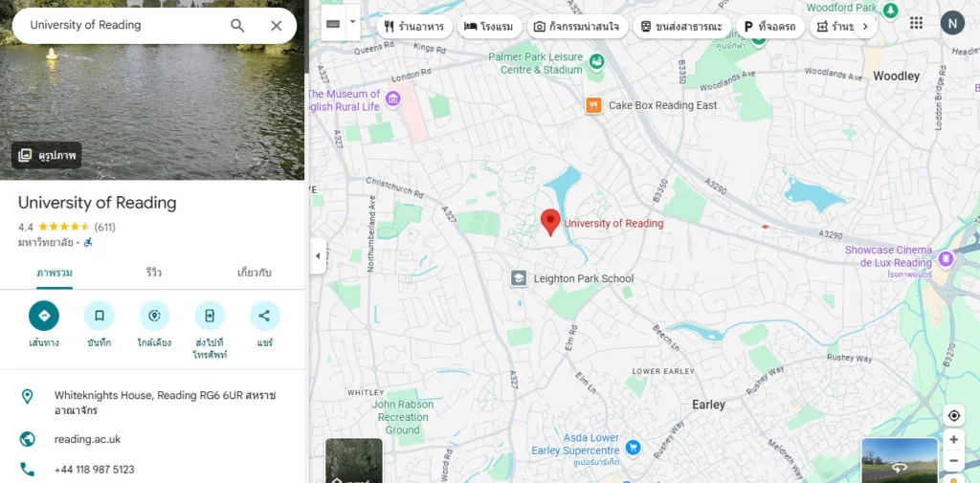Viewport: 980px width, 483px height.
Task: Filter map by ร้านอาหาร chip
Action: pos(414,26)
